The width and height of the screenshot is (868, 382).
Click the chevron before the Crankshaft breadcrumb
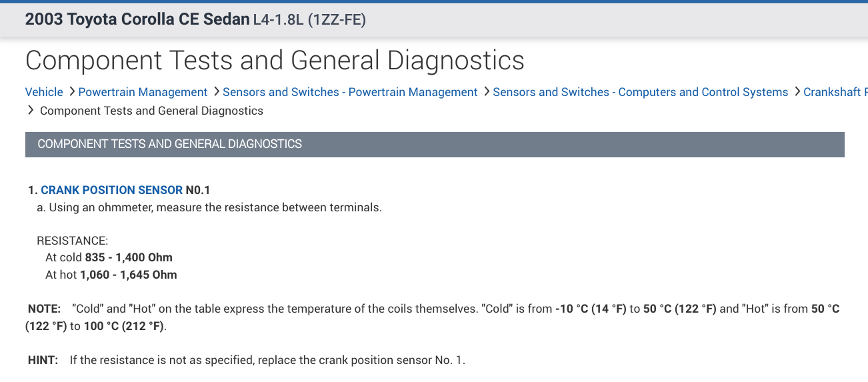(797, 92)
